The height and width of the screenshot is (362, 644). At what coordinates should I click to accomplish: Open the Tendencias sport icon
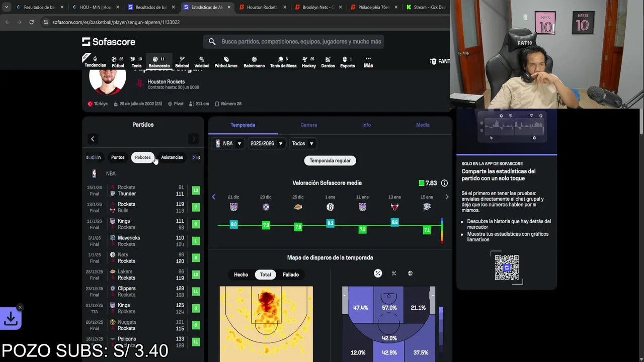tap(95, 61)
